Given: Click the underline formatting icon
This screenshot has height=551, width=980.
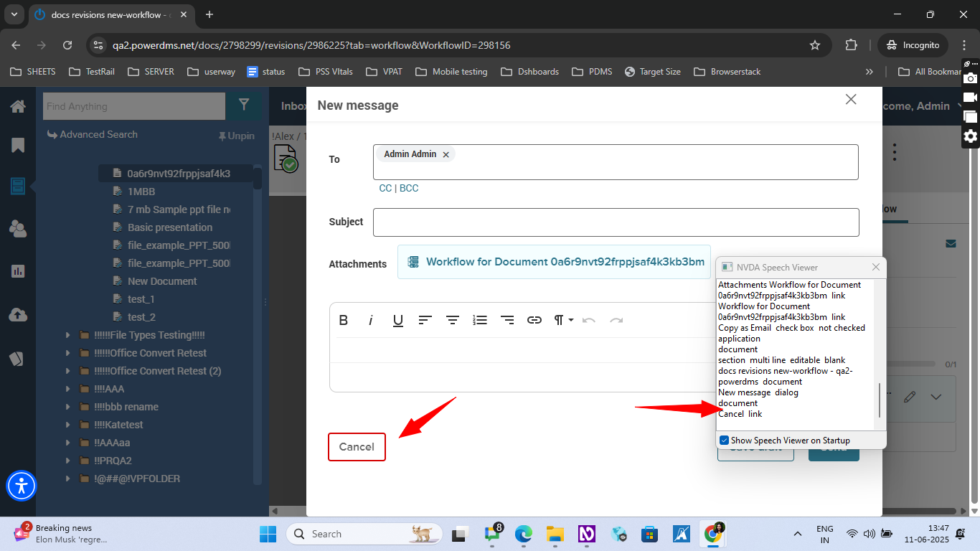Looking at the screenshot, I should click(x=398, y=320).
